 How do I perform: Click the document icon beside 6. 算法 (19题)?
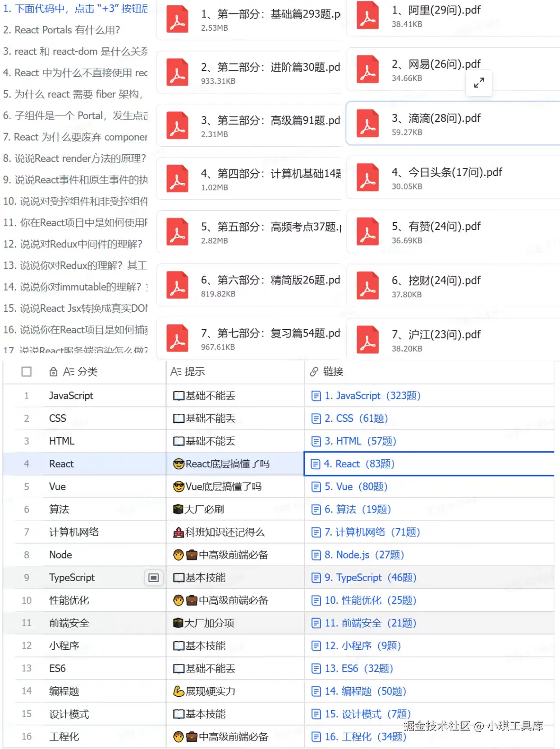tap(316, 510)
